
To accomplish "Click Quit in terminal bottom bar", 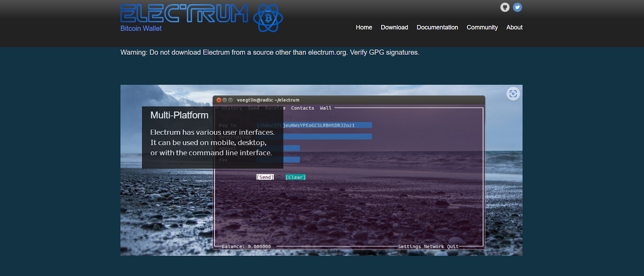I will click(x=453, y=247).
